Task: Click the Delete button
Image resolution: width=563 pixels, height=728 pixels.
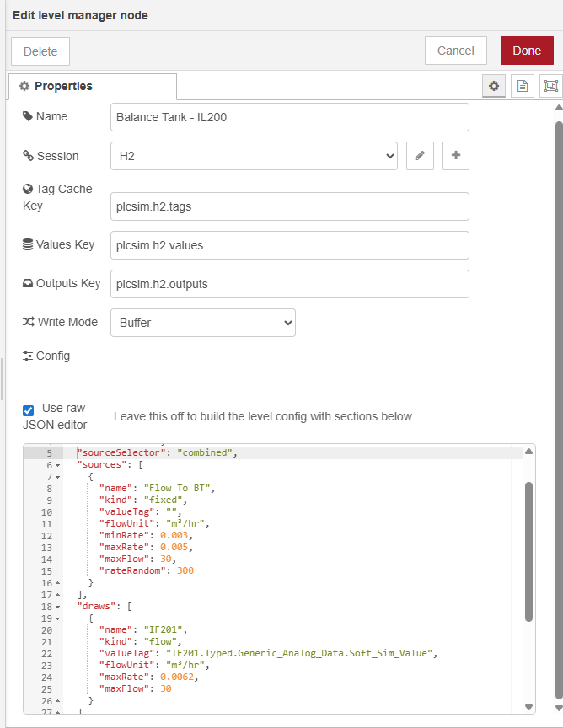Action: pyautogui.click(x=40, y=51)
